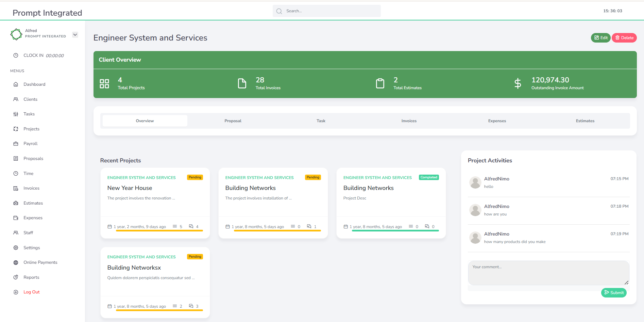Viewport: 644px width, 322px height.
Task: Click the green Edit button
Action: (x=600, y=38)
